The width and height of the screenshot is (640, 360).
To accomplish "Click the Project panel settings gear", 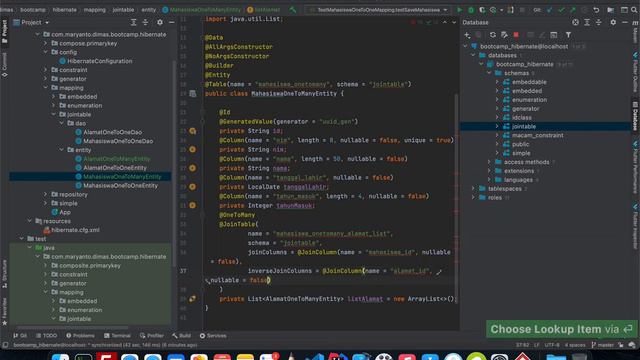I will coord(160,22).
